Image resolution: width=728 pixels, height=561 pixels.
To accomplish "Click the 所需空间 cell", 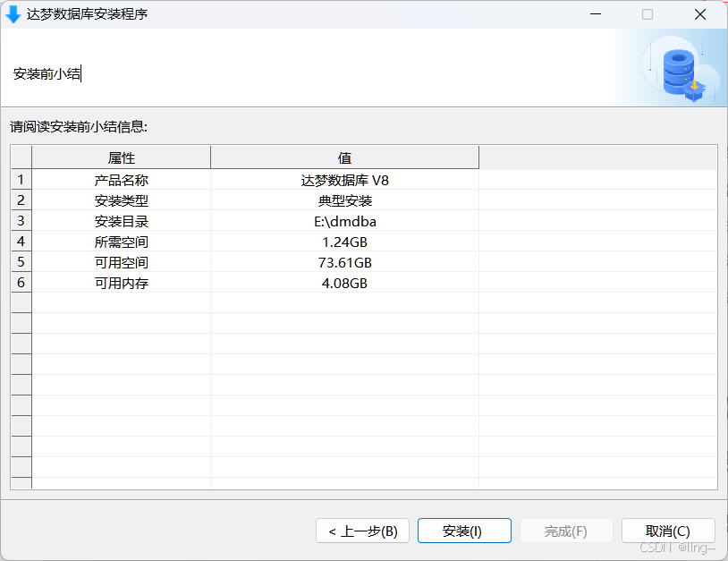I will point(121,242).
